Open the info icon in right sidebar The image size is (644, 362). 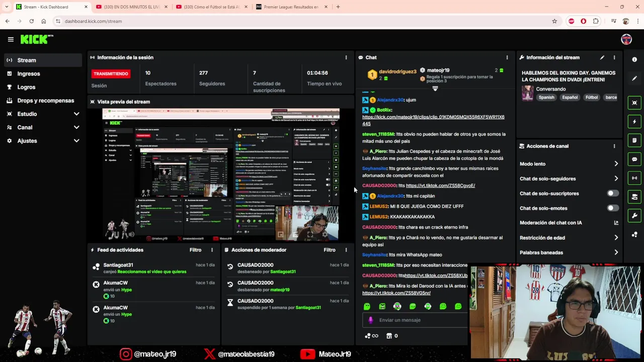tap(634, 59)
